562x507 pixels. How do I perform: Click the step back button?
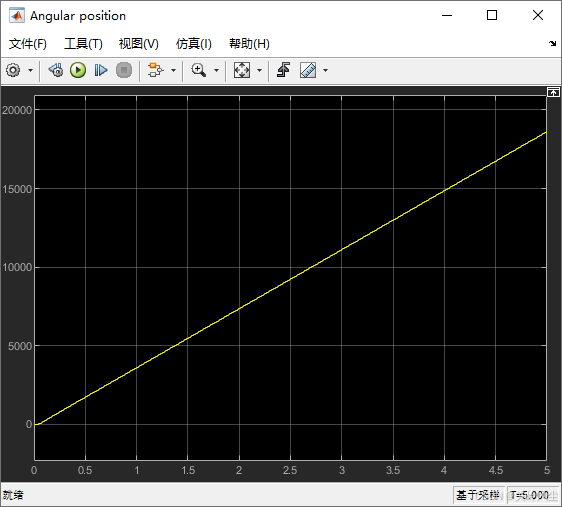pos(56,70)
